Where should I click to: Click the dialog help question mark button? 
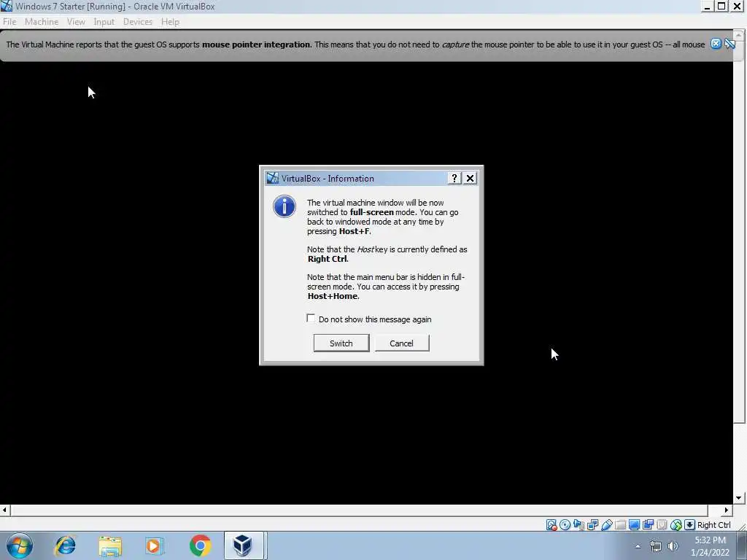(454, 178)
